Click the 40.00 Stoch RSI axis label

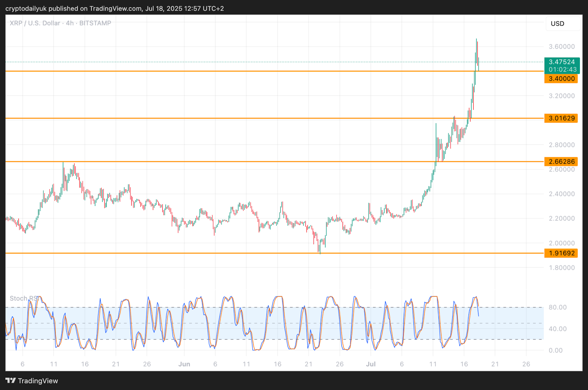point(557,329)
